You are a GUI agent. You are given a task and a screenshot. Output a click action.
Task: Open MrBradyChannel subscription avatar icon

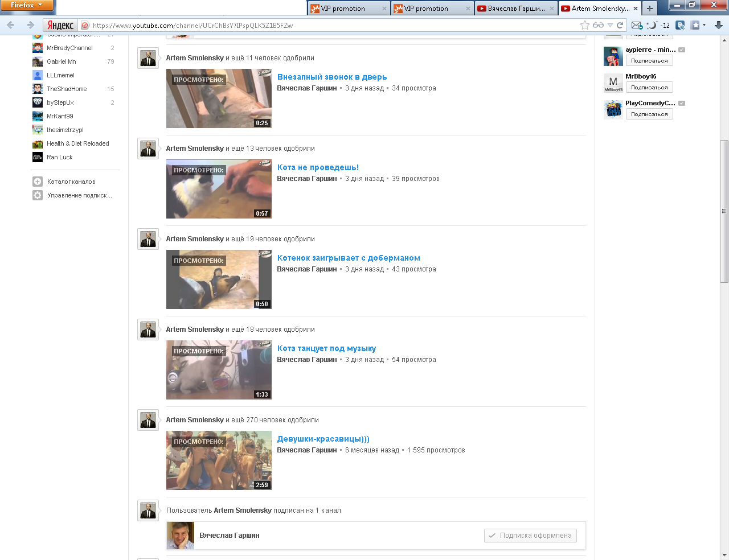coord(38,48)
